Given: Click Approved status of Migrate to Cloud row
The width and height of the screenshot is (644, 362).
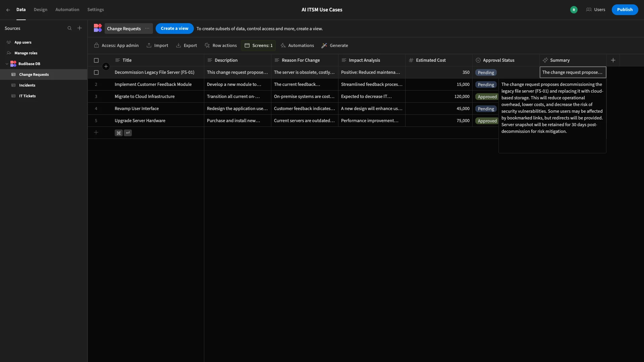Looking at the screenshot, I should pyautogui.click(x=487, y=97).
